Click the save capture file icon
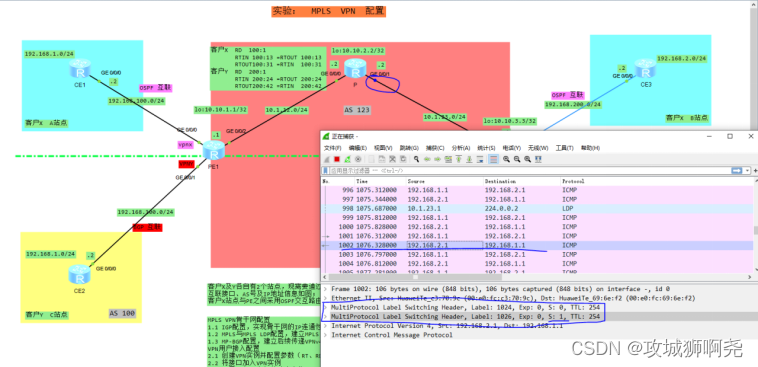Viewport: 758px width, 367px height. pyautogui.click(x=382, y=159)
